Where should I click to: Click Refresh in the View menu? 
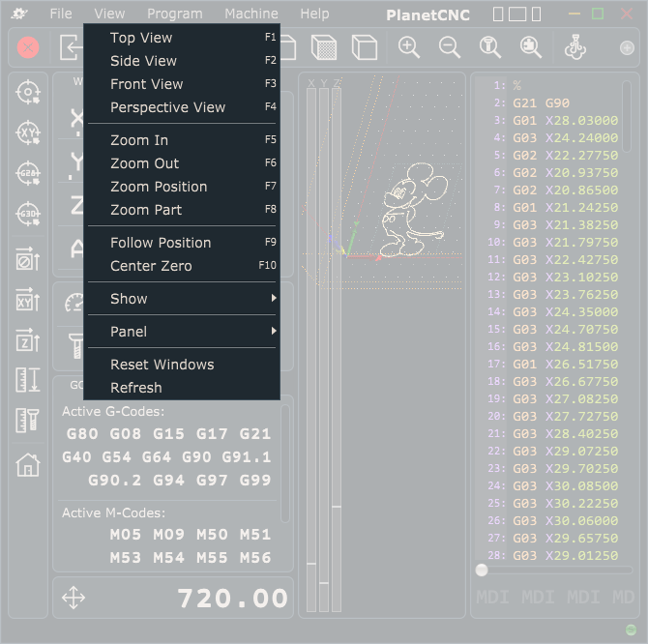click(x=135, y=388)
